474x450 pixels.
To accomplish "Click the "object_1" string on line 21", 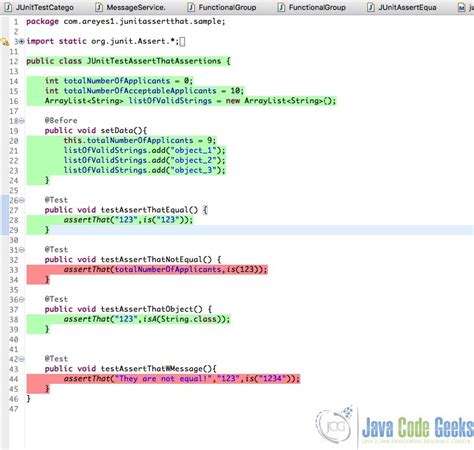I will (194, 151).
